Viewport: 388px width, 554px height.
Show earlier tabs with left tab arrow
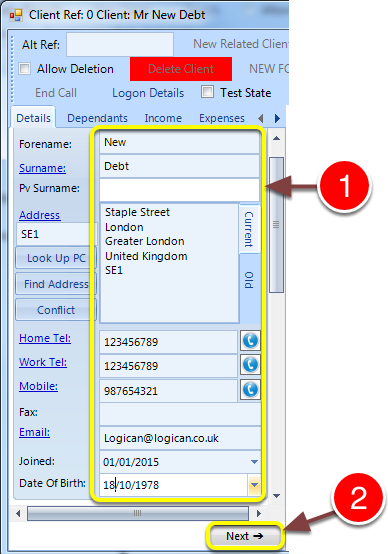click(260, 118)
